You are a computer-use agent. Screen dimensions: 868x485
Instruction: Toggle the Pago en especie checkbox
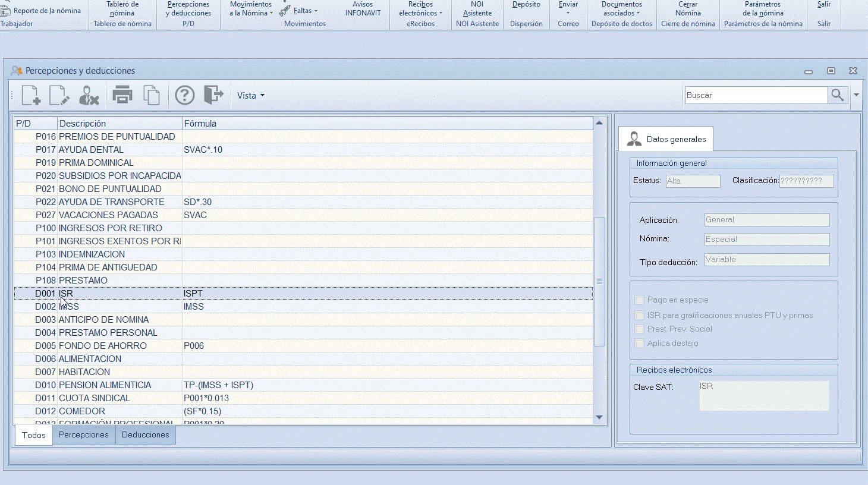tap(640, 300)
